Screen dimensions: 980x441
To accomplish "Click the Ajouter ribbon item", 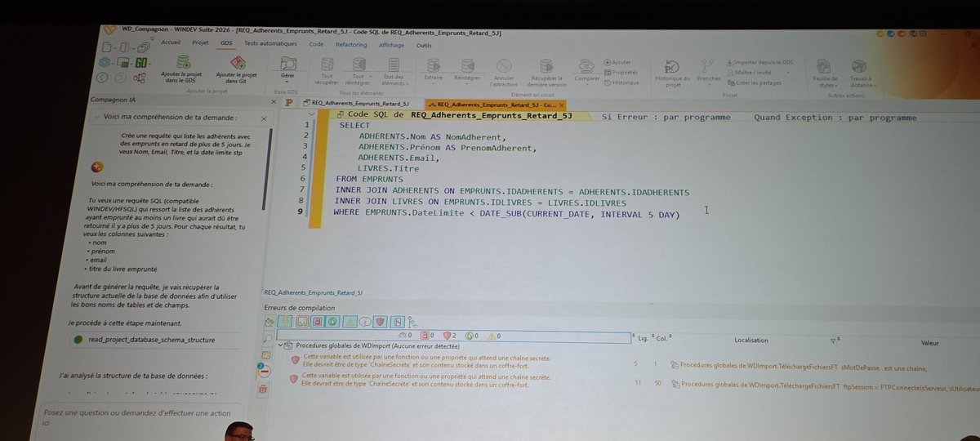I will pos(617,62).
